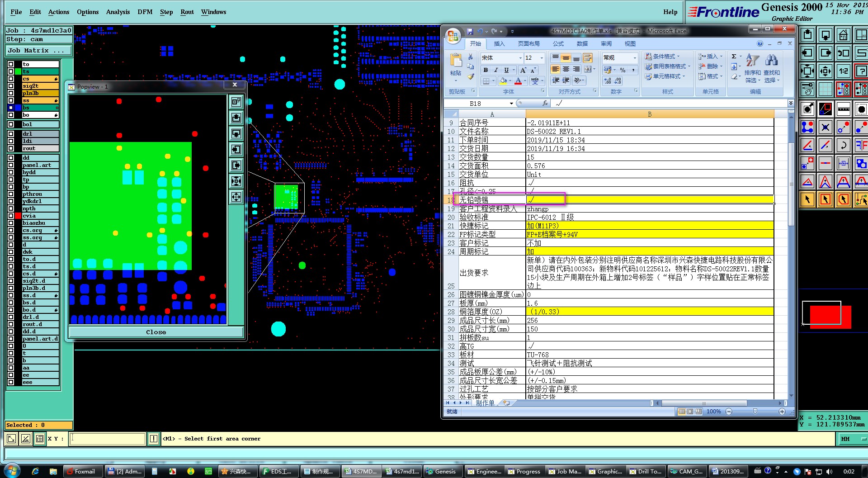Open the 单元格样式 dropdown in Excel
This screenshot has width=868, height=478.
665,76
